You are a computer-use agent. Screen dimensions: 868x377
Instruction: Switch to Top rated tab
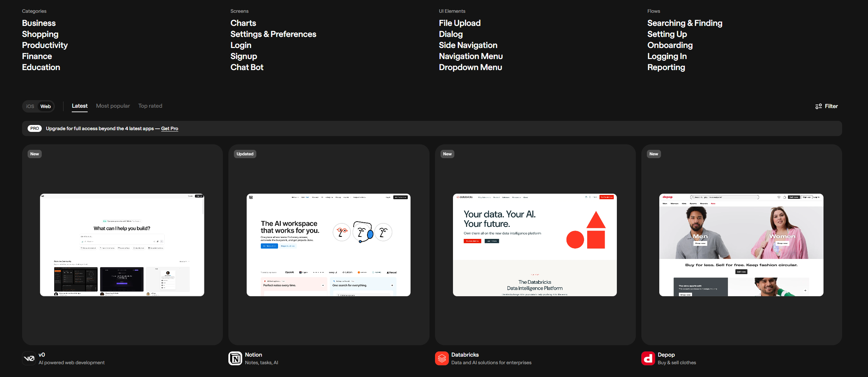click(150, 106)
